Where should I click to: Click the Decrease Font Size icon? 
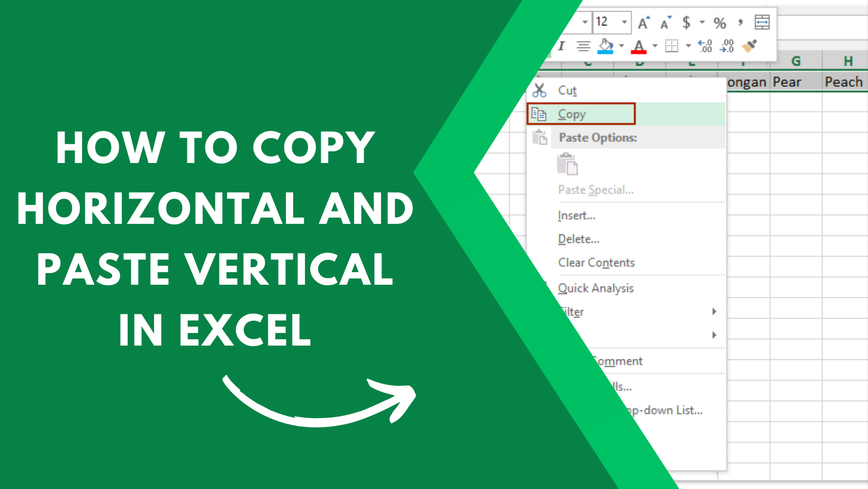(x=665, y=22)
